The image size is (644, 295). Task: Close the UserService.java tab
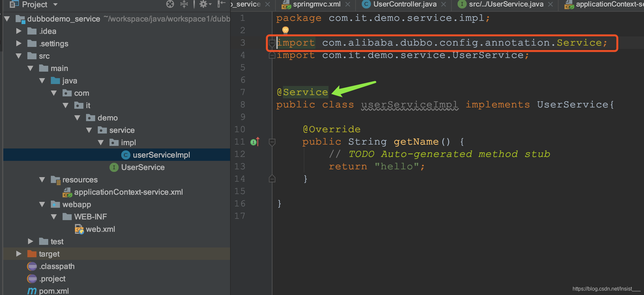[x=550, y=4]
